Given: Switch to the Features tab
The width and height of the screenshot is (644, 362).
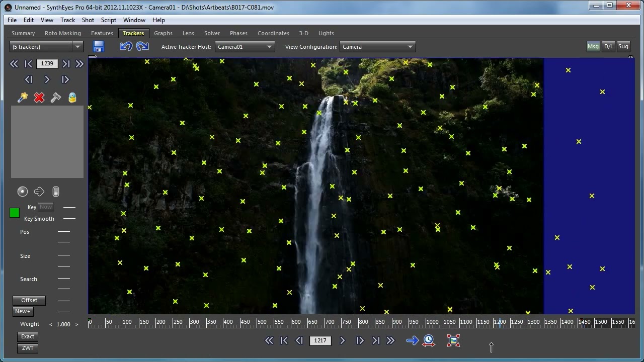Looking at the screenshot, I should coord(102,33).
